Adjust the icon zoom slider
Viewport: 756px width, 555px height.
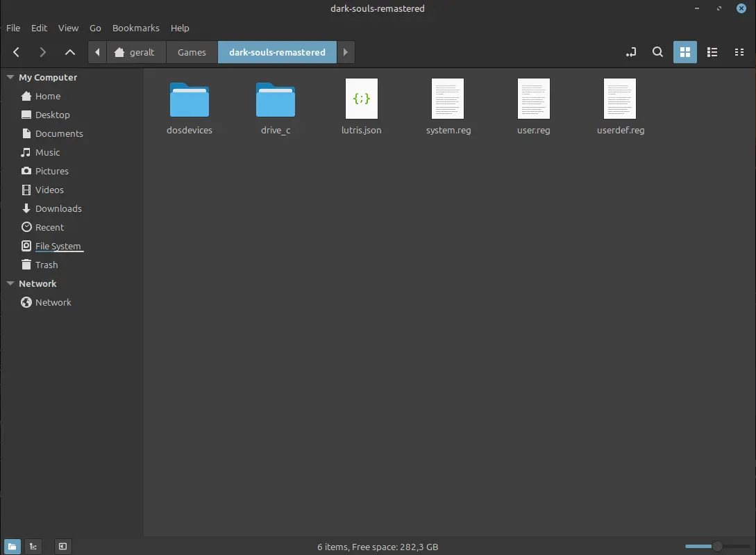click(717, 546)
